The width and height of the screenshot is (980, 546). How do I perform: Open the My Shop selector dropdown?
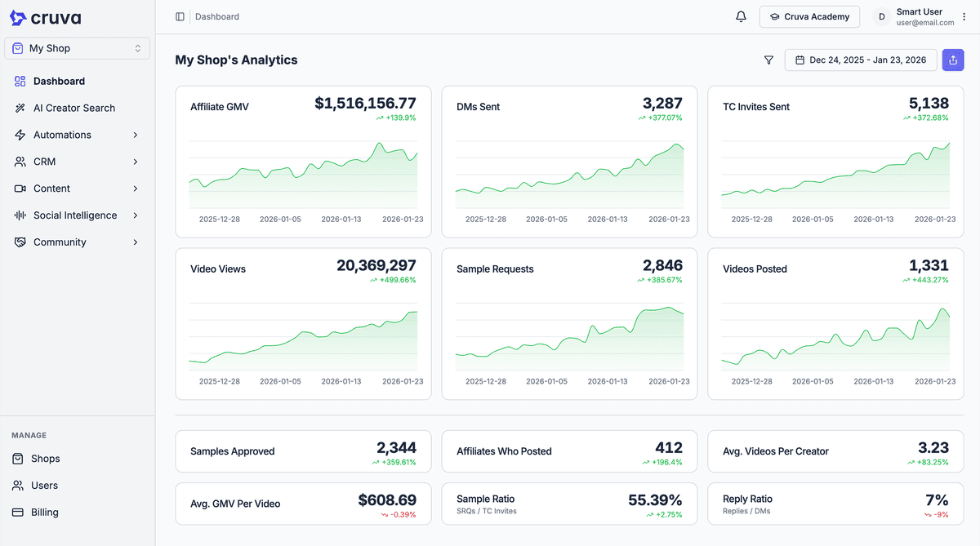click(77, 48)
